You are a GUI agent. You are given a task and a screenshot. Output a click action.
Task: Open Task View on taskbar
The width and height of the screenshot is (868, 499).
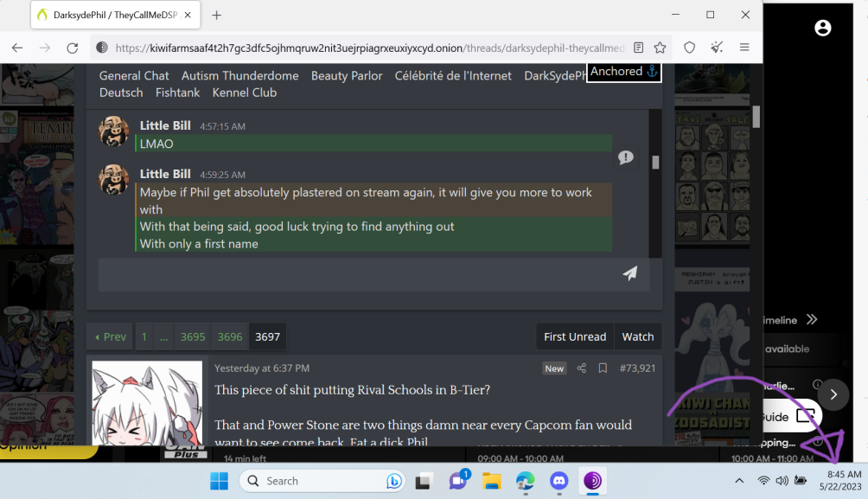tap(424, 481)
